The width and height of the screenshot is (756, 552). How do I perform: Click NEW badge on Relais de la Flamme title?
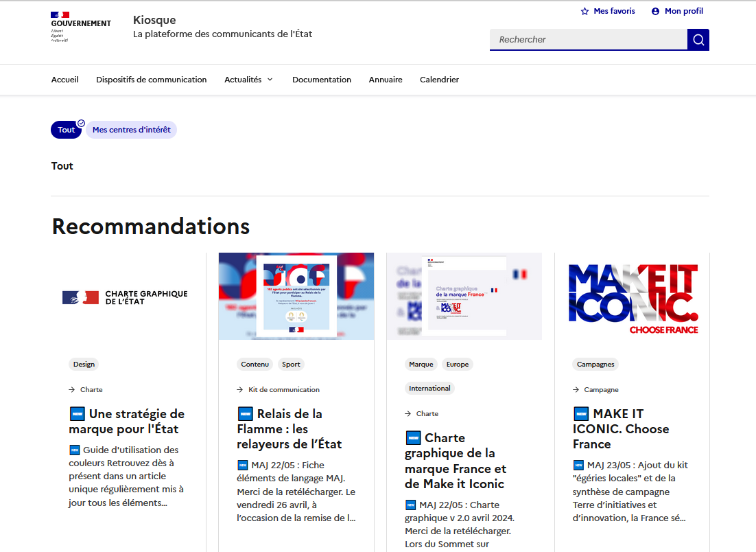tap(246, 414)
